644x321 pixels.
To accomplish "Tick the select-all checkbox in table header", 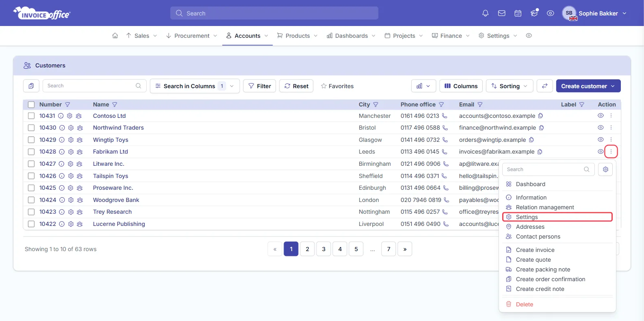I will pyautogui.click(x=31, y=104).
